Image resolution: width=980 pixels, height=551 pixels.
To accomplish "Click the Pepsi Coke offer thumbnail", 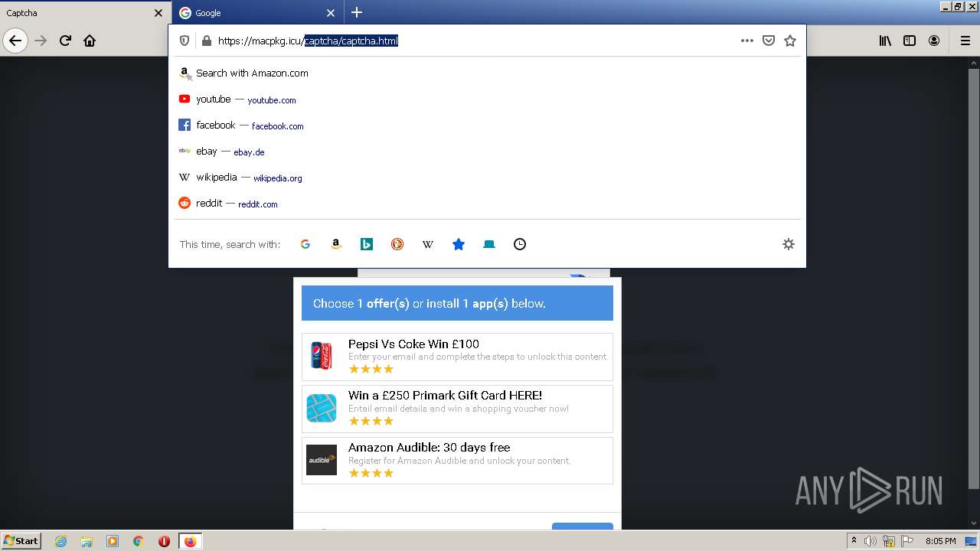I will 322,357.
